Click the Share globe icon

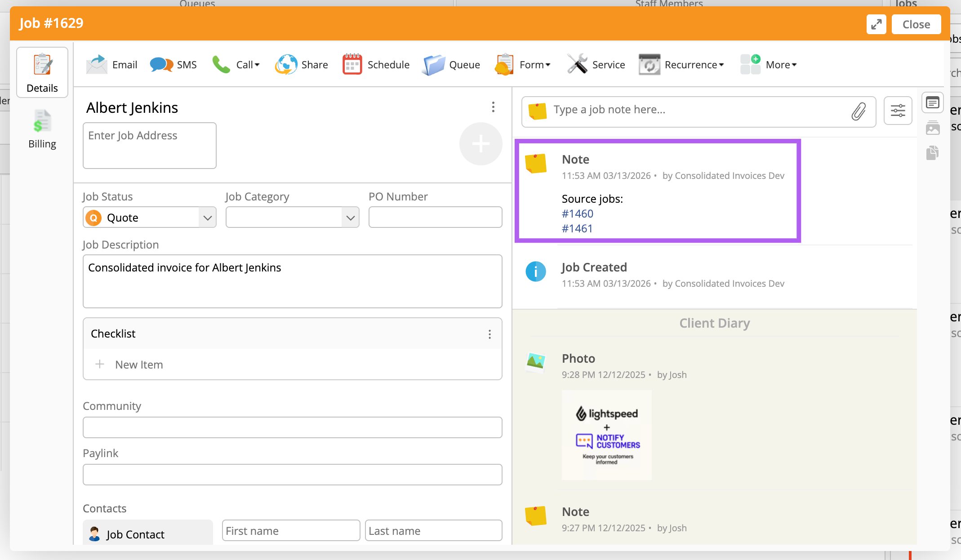pyautogui.click(x=286, y=65)
